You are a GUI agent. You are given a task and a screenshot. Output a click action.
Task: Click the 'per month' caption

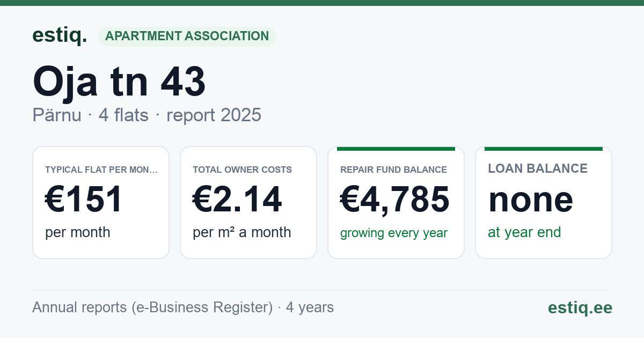(78, 232)
